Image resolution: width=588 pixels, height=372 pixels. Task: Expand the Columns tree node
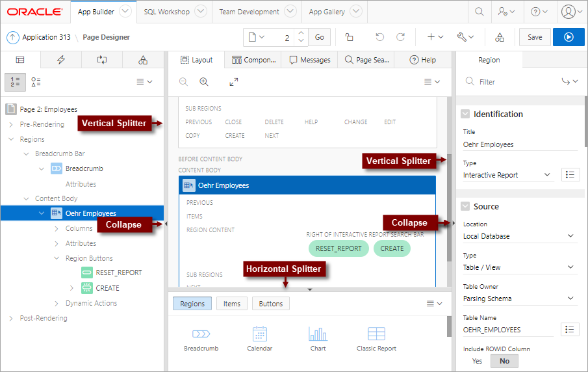[x=57, y=229]
